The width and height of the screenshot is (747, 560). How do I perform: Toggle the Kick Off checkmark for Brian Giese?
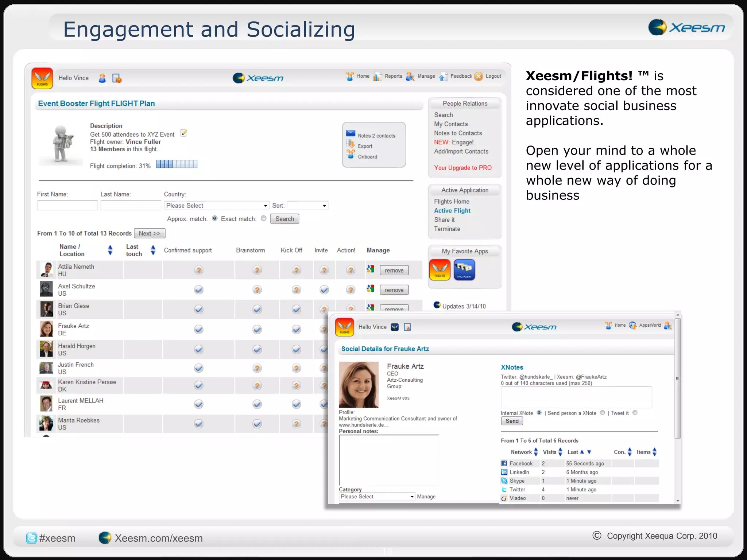(297, 310)
